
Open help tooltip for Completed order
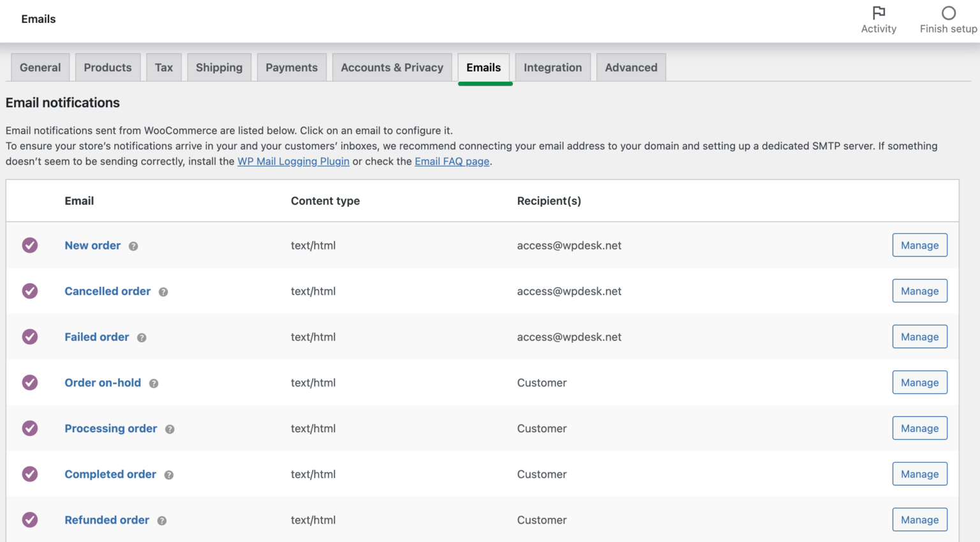168,474
